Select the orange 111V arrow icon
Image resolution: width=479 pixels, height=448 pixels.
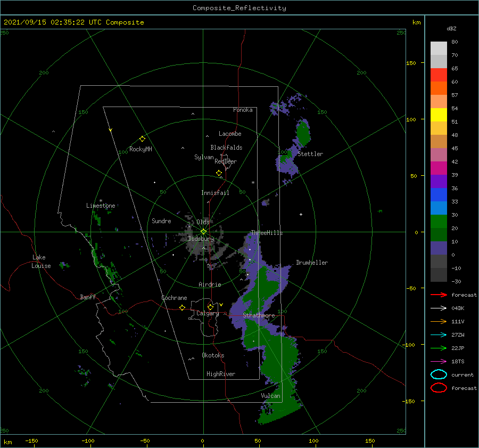click(439, 321)
